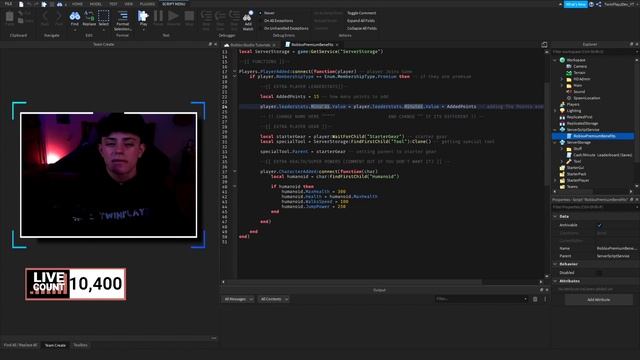
Task: Expand the HD Admin folder in Explorer
Action: 562,79
